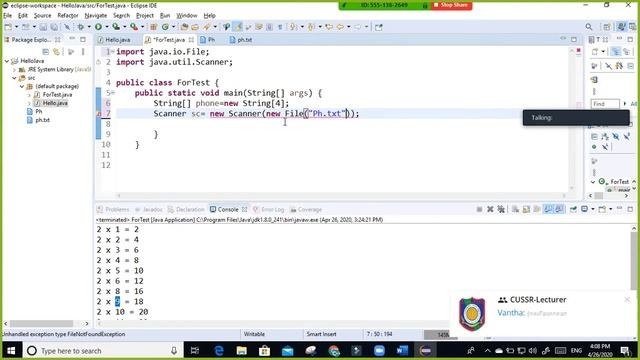Select ph.txt file in Package Explorer

point(42,120)
